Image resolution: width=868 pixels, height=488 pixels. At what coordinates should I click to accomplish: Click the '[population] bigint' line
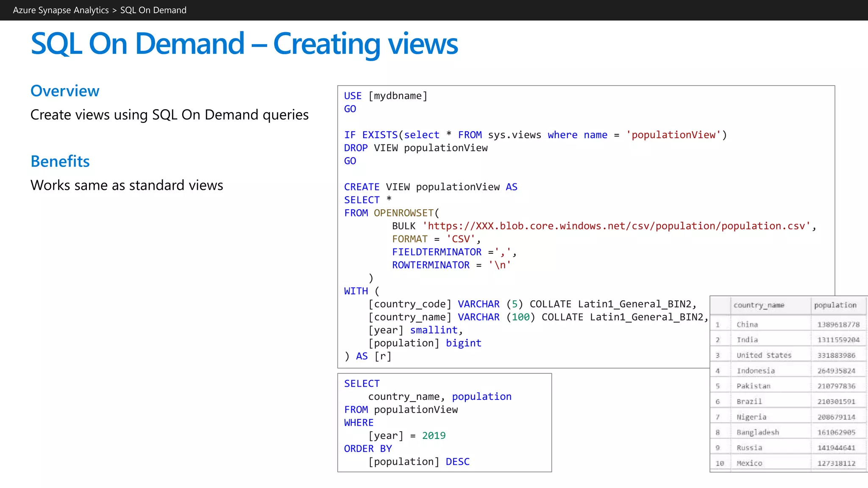coord(425,344)
